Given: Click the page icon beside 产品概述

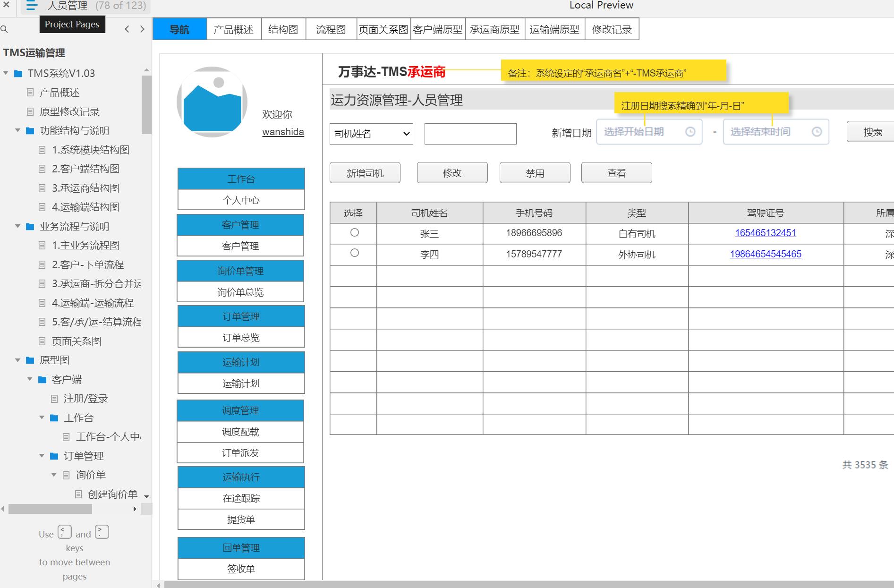Looking at the screenshot, I should [x=30, y=93].
